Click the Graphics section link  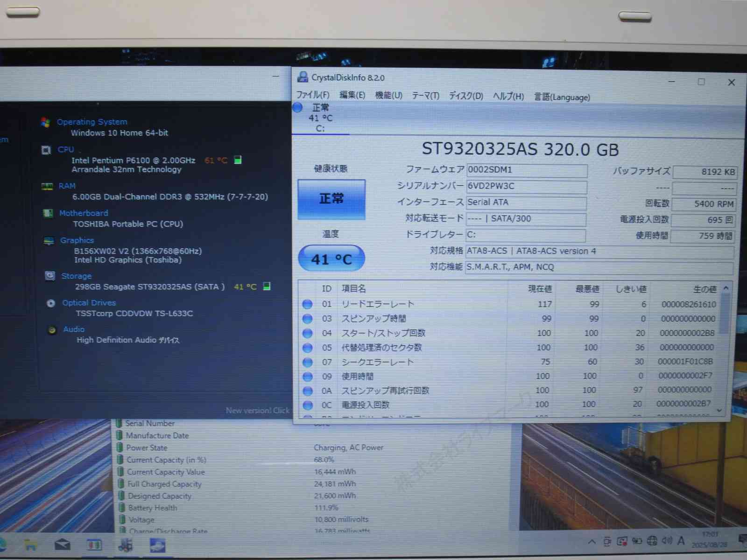click(77, 240)
